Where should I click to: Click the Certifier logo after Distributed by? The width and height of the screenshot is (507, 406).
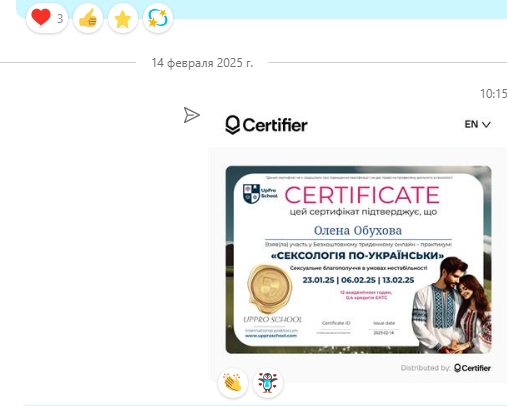(472, 368)
